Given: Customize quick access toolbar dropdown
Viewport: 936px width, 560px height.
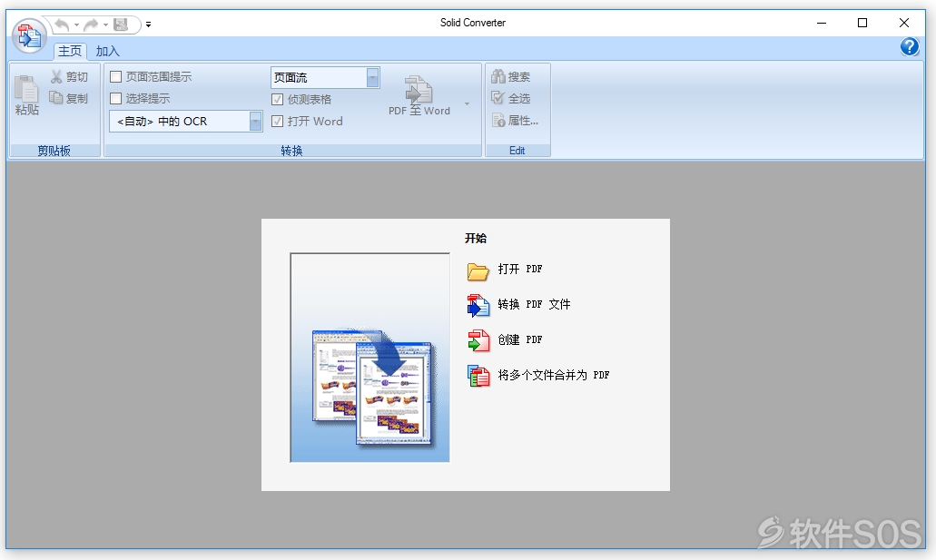Looking at the screenshot, I should (148, 25).
